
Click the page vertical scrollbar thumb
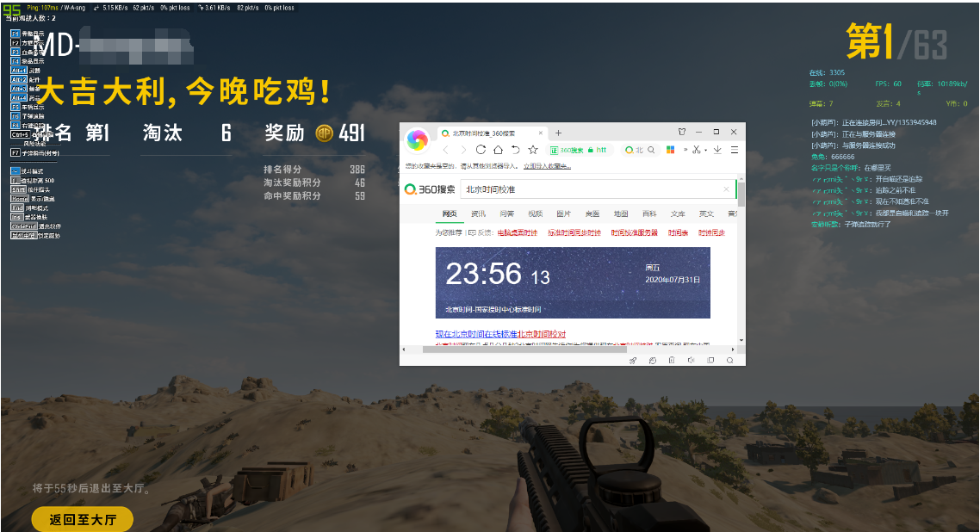click(741, 194)
